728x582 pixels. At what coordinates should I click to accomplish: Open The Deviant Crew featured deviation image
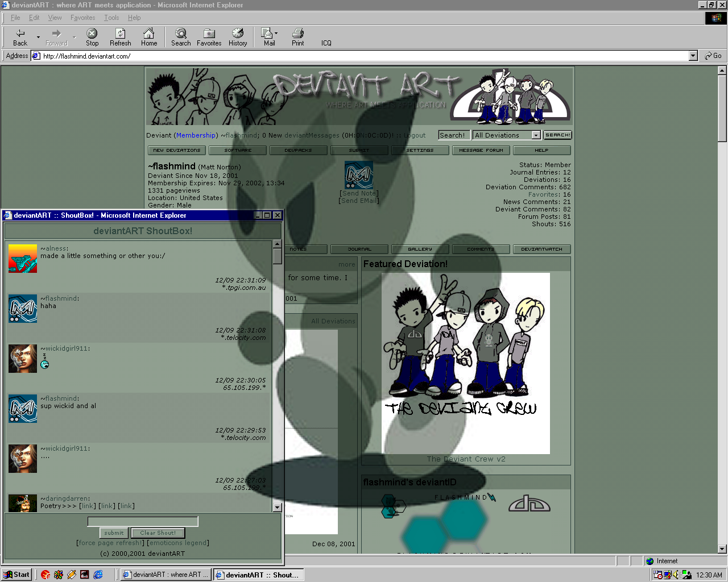point(466,363)
